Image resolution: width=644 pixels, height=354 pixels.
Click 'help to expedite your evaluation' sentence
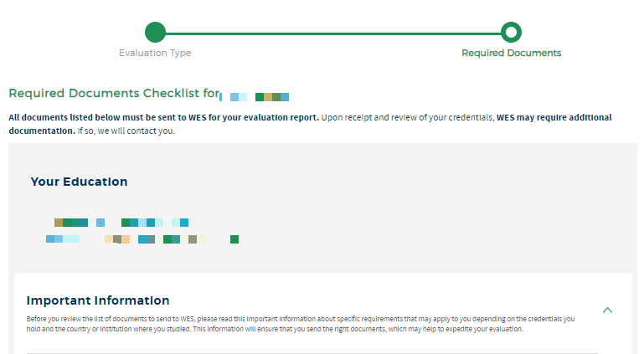(x=461, y=329)
